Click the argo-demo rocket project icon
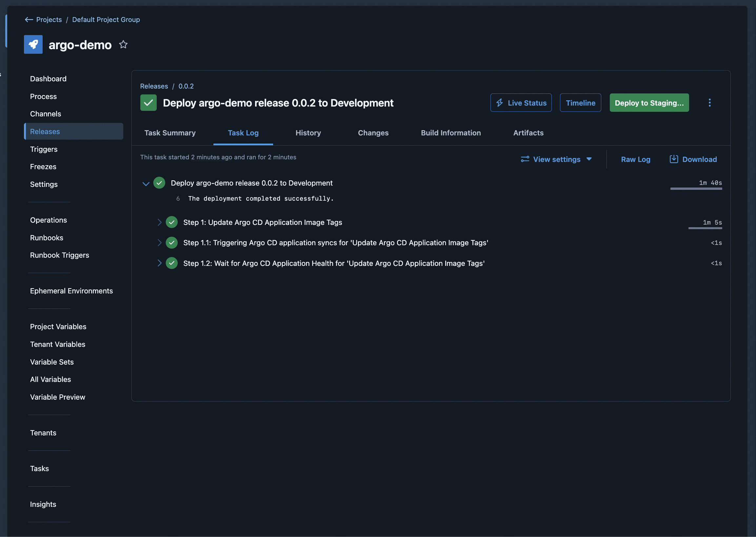756x537 pixels. pos(33,44)
